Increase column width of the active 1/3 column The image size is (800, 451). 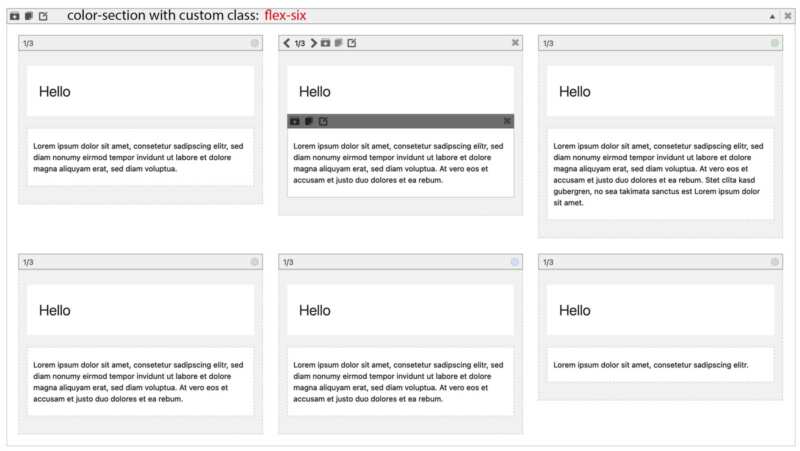point(314,43)
